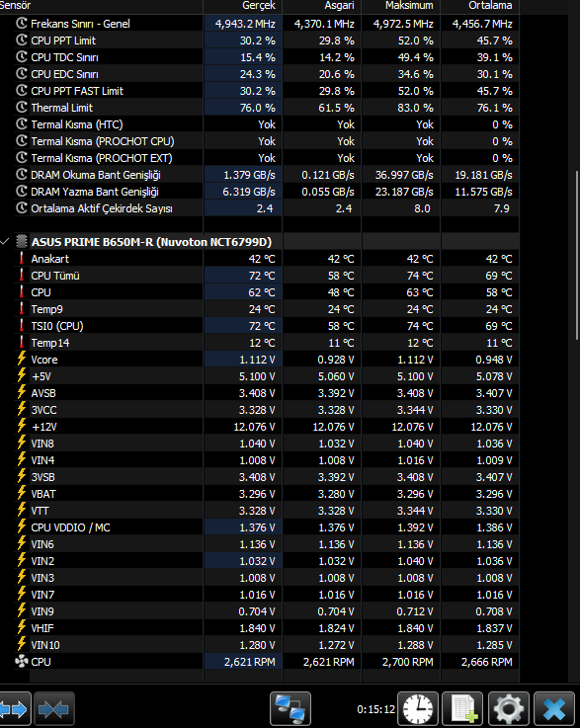Click the clock icon of CPU PPT Limit row
The height and width of the screenshot is (728, 580).
coord(22,40)
